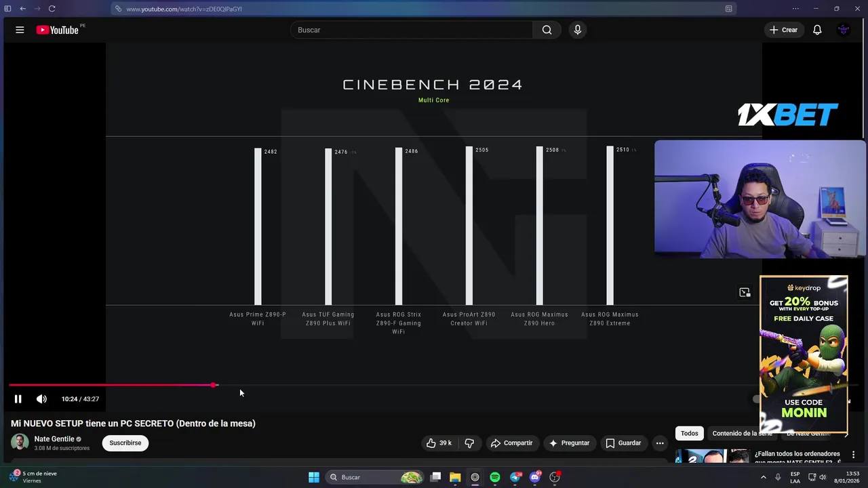Image resolution: width=868 pixels, height=488 pixels.
Task: Open Spotify from the taskbar
Action: 495,477
